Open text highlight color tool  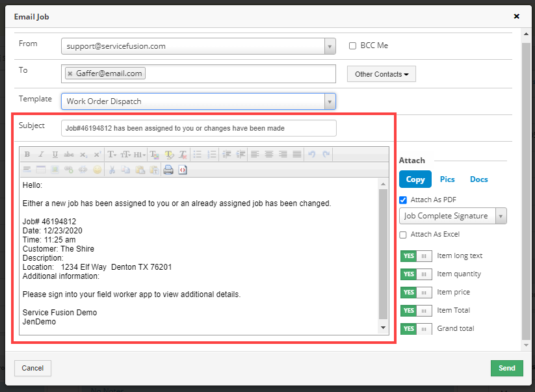click(169, 154)
